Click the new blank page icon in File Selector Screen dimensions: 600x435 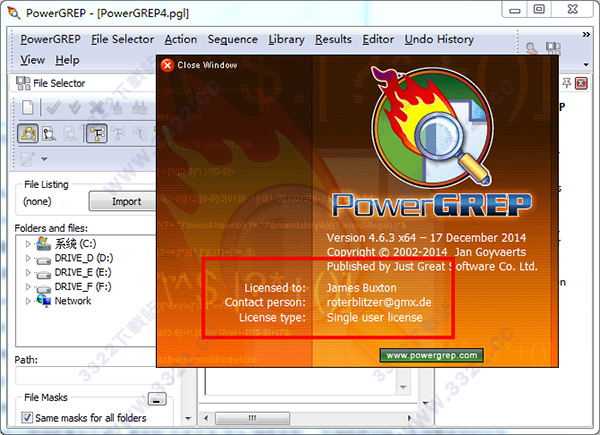pyautogui.click(x=28, y=108)
